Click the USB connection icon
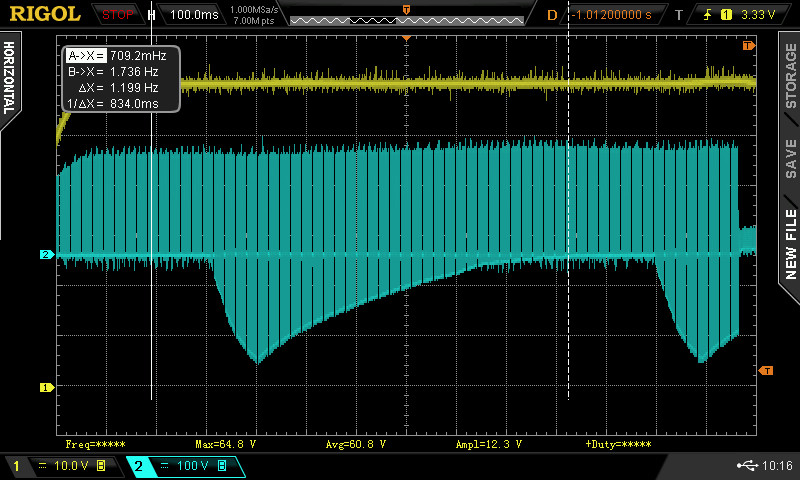 [x=746, y=466]
